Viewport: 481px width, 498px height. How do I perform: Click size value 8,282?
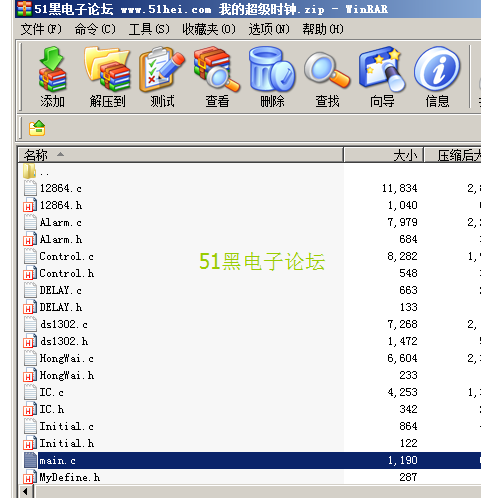pyautogui.click(x=402, y=256)
